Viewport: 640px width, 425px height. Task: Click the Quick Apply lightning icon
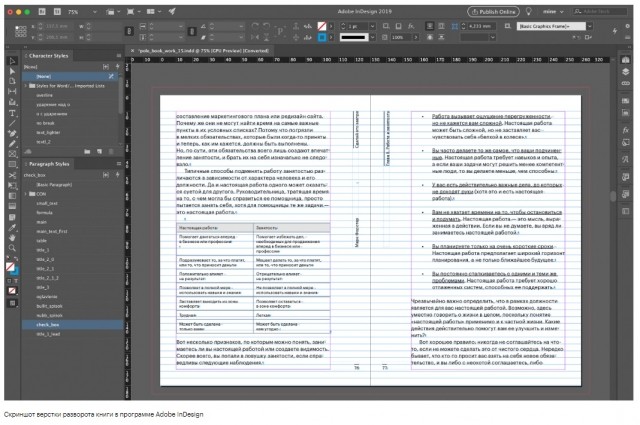615,31
